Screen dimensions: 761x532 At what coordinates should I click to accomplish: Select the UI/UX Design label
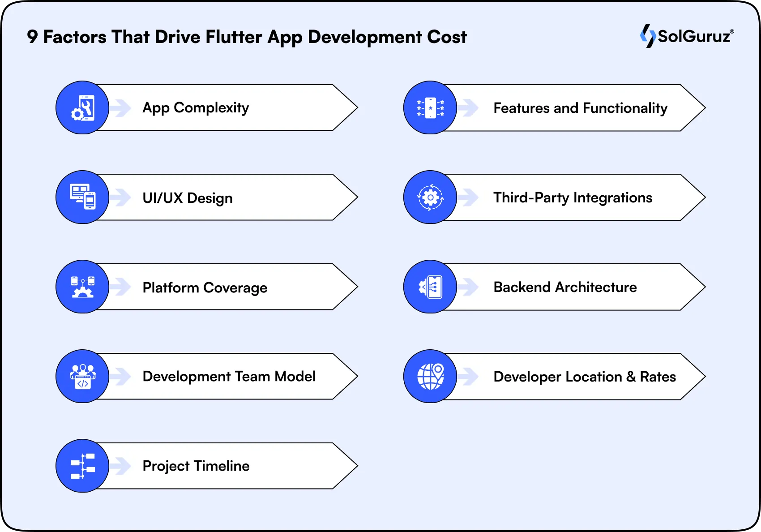coord(187,198)
